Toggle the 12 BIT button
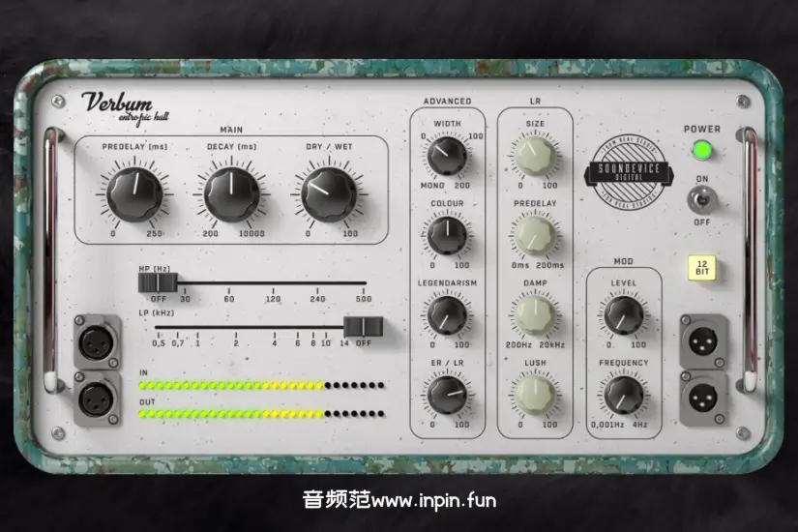The image size is (798, 532). [702, 268]
